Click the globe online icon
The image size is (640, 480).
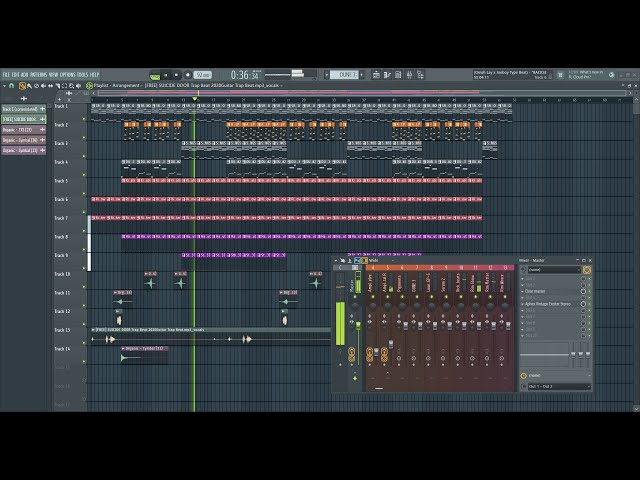[611, 75]
